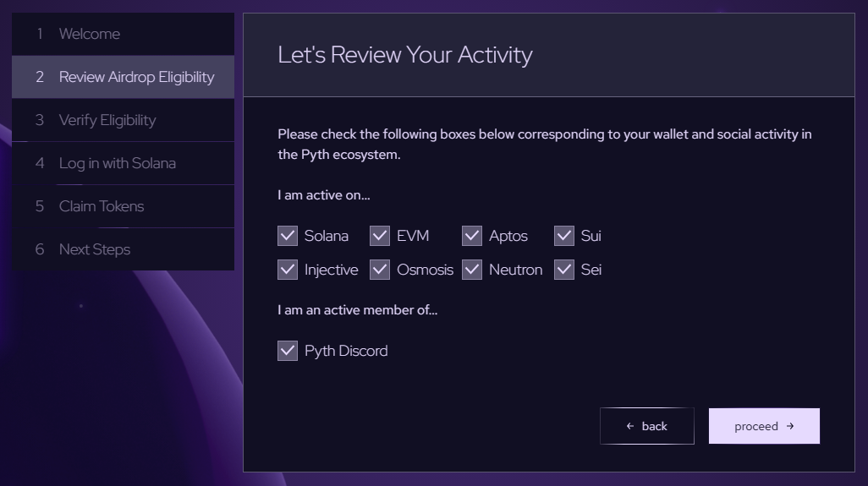
Task: Open the Verify Eligibility step
Action: click(123, 120)
